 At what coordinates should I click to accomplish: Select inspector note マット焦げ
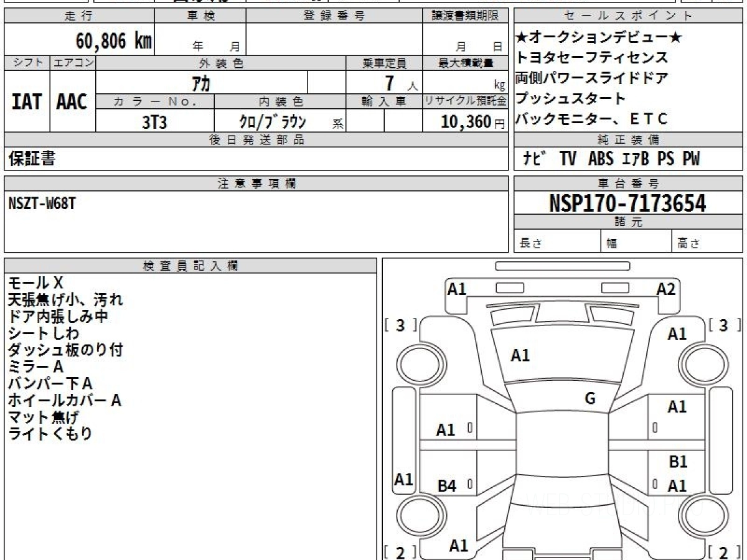[x=44, y=418]
